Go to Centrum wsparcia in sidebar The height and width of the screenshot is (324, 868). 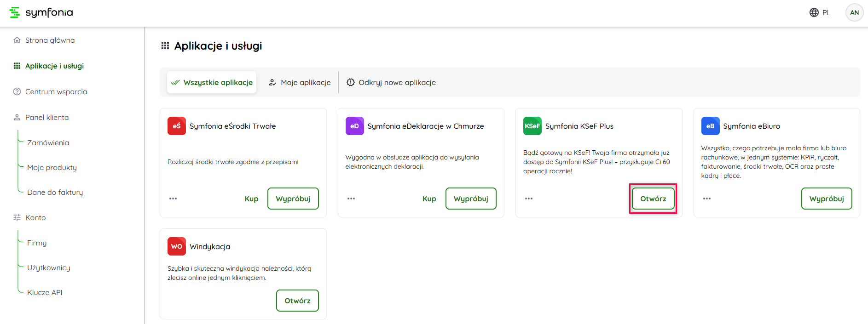56,91
